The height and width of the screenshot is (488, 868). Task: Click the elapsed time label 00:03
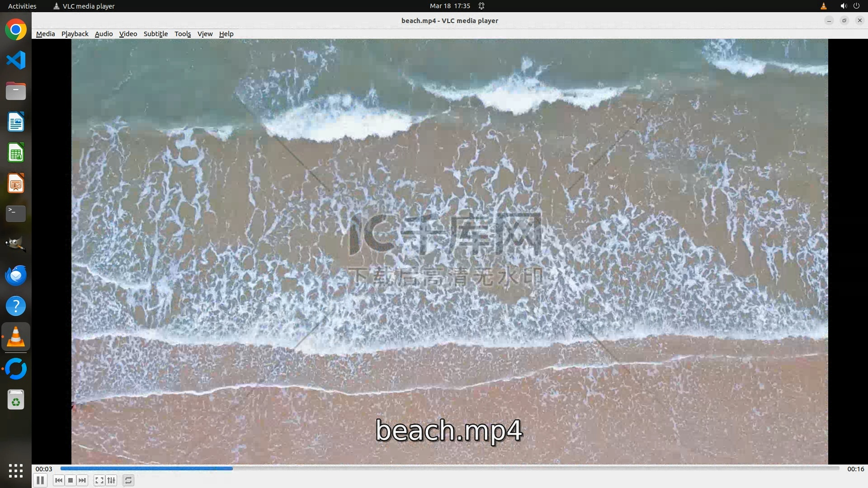pos(44,469)
